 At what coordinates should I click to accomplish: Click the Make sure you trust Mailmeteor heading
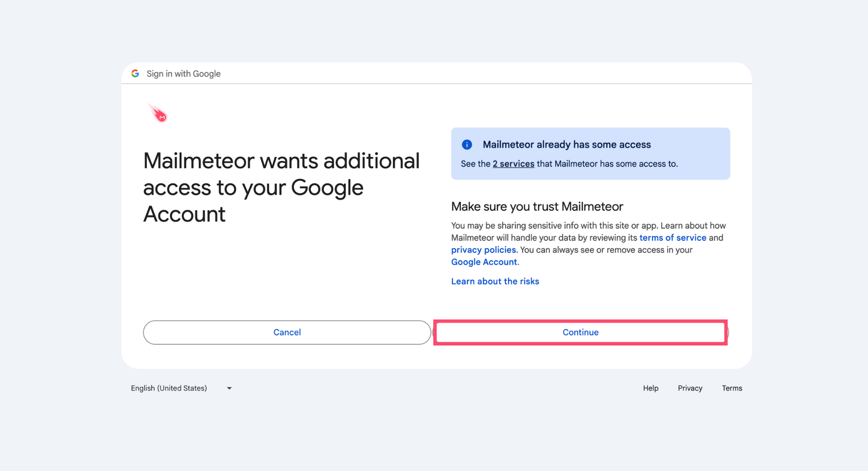coord(537,206)
